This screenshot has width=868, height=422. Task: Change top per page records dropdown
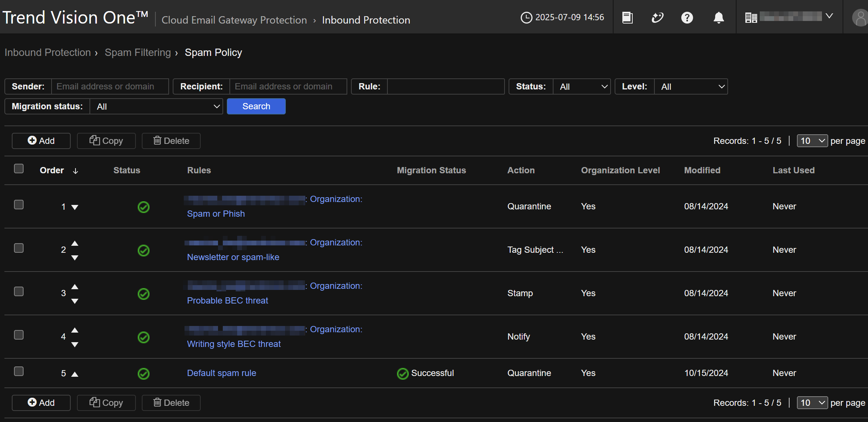click(x=812, y=141)
